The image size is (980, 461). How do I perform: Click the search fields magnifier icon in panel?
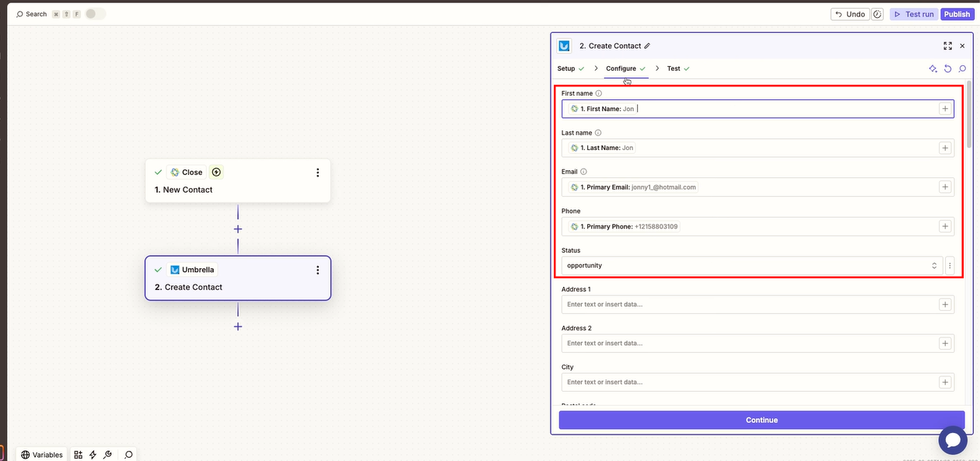click(x=962, y=68)
